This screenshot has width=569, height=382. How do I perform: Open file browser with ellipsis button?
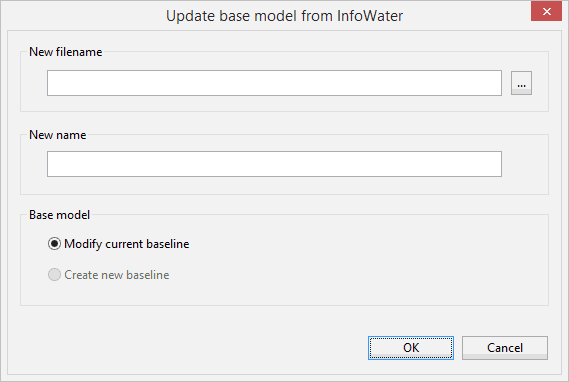click(521, 83)
